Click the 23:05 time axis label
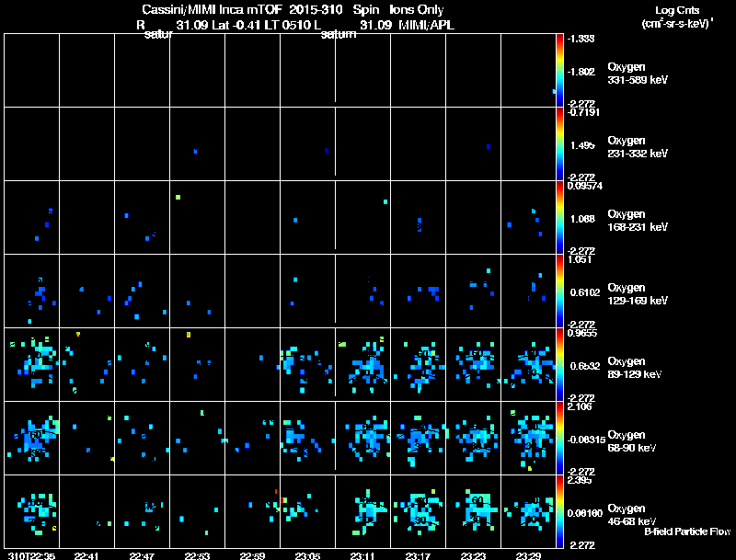 click(x=307, y=555)
